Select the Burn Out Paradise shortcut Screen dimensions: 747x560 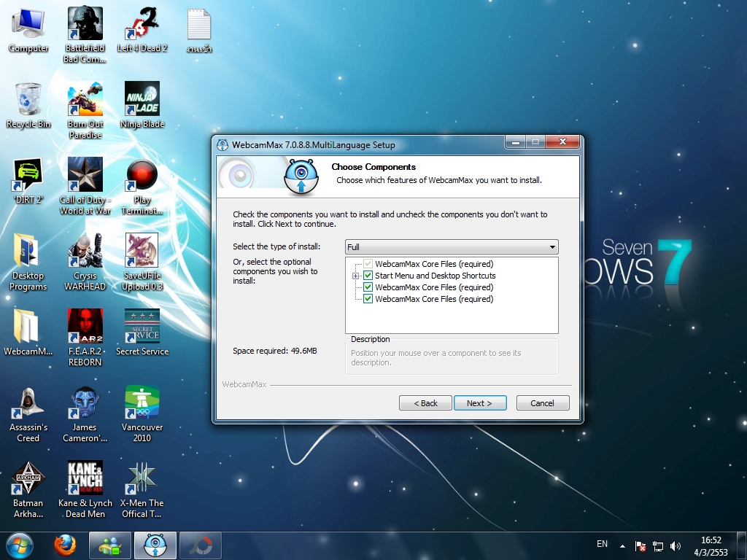click(x=85, y=111)
